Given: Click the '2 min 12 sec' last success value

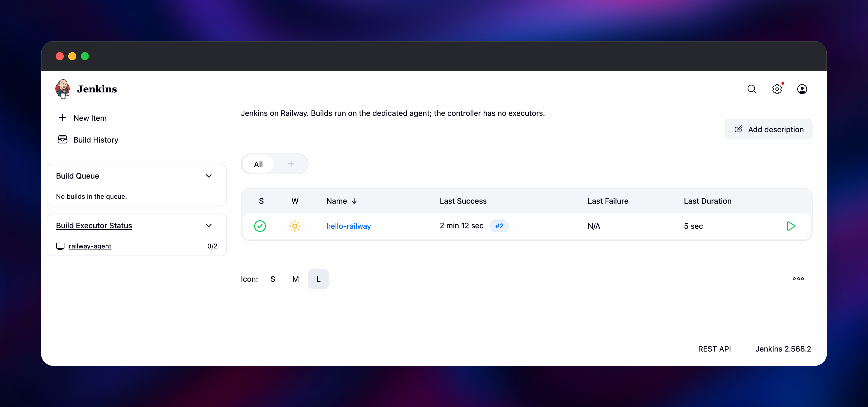Looking at the screenshot, I should click(461, 226).
